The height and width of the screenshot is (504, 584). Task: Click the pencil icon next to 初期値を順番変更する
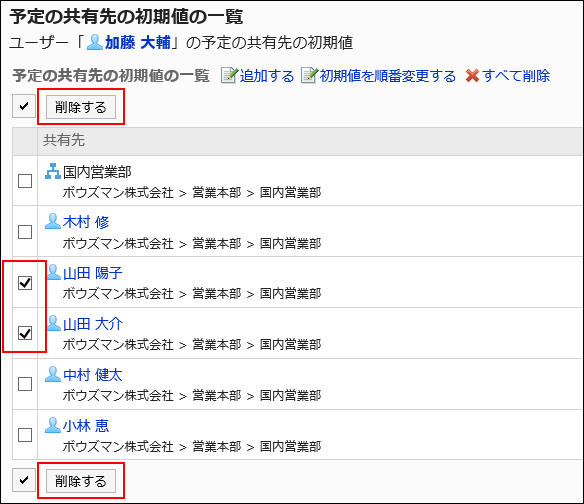click(x=309, y=75)
